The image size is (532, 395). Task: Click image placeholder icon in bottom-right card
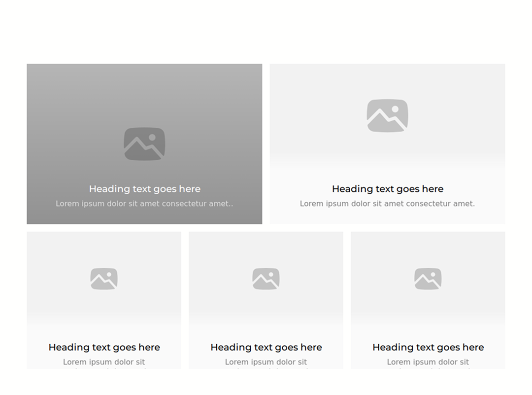click(428, 279)
